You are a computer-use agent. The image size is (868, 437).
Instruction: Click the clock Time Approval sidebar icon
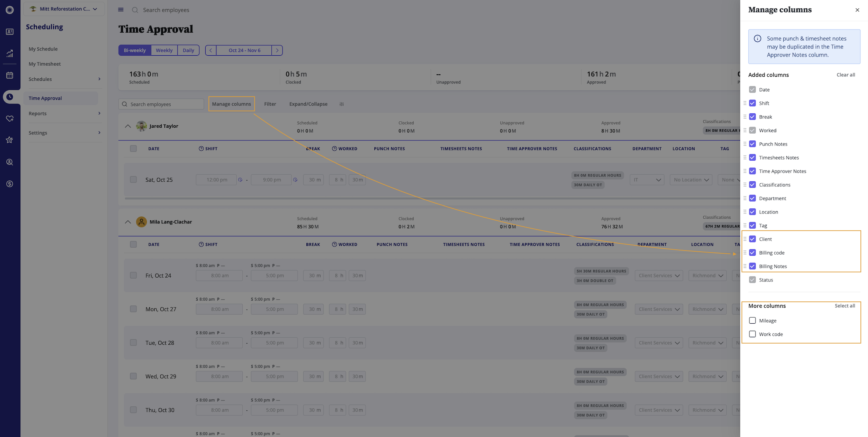[x=10, y=97]
